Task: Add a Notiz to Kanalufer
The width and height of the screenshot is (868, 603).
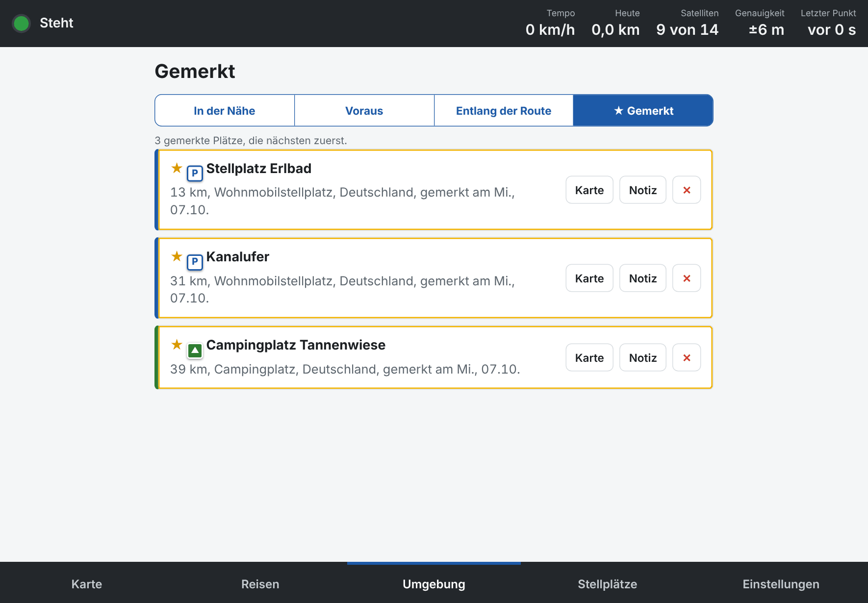Action: 643,278
